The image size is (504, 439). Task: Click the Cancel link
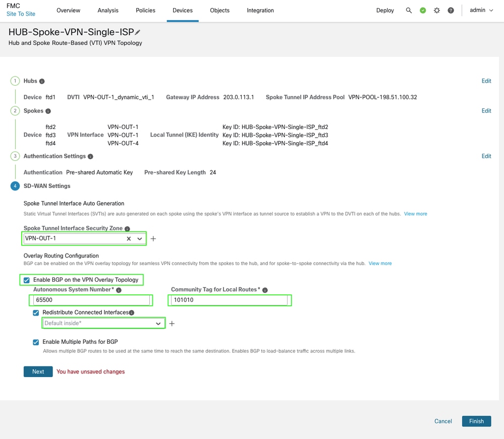click(x=443, y=421)
